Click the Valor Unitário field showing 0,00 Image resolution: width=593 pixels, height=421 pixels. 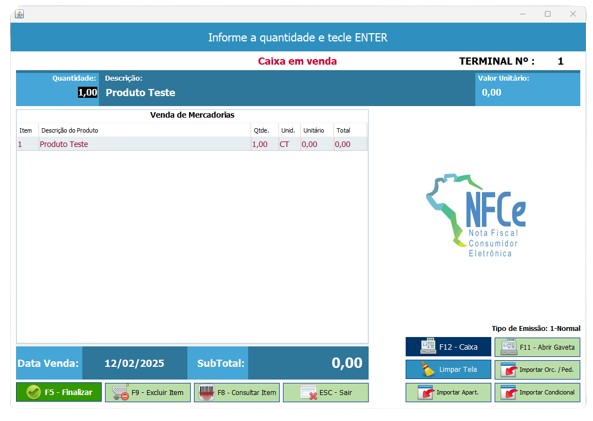click(x=527, y=93)
